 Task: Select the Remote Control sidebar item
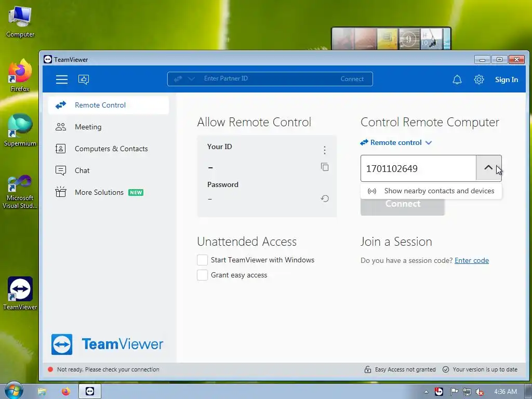109,105
